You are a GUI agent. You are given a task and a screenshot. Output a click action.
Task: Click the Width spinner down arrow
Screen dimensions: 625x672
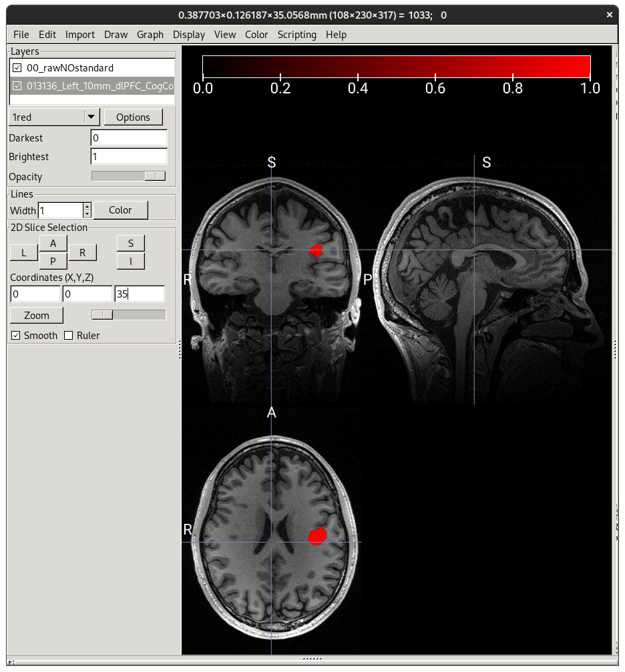tap(87, 214)
